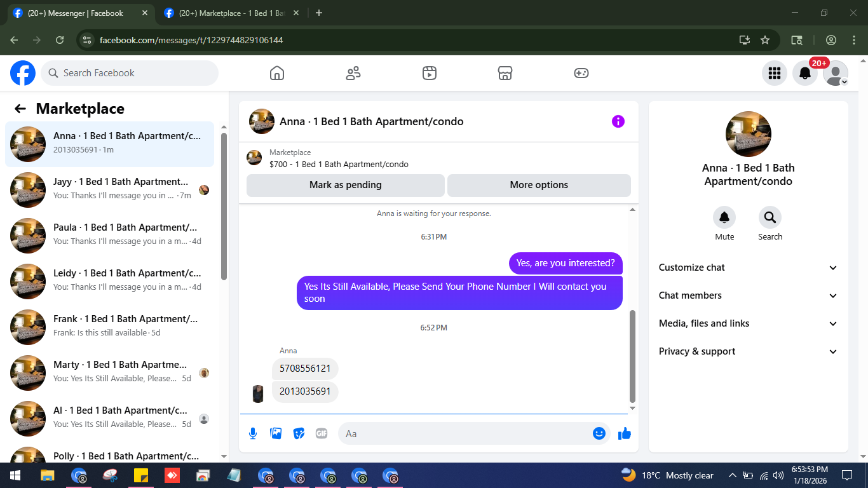Open the Home feed icon
Screen dimensions: 868x488
pos(277,73)
